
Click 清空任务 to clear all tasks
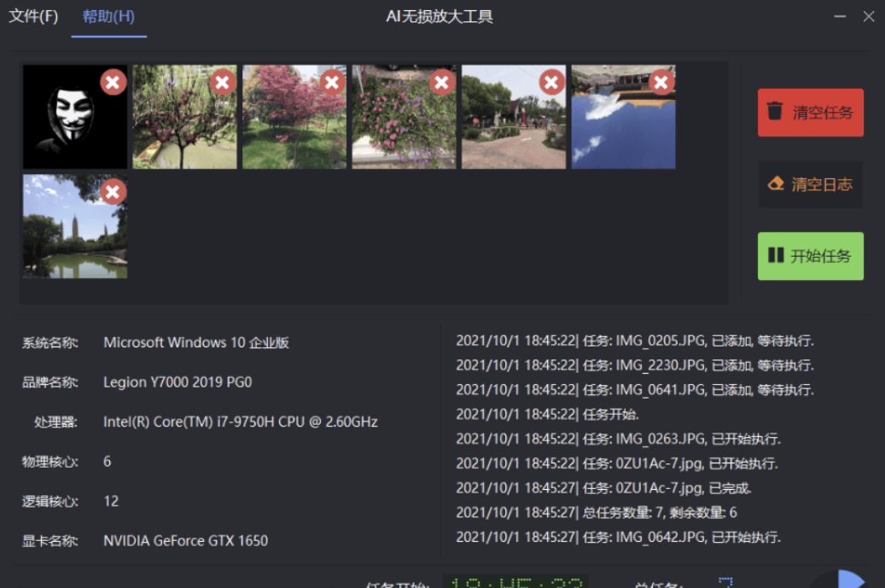[810, 112]
